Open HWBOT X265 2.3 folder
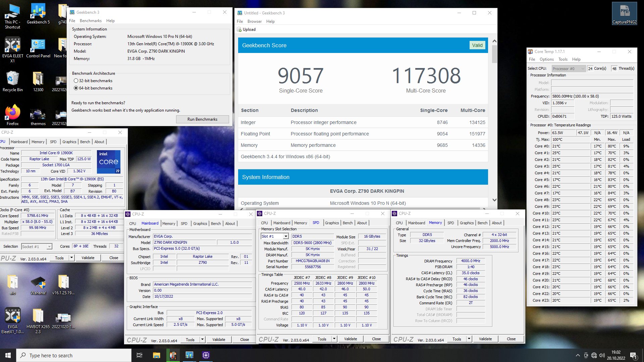The image size is (644, 362). [x=38, y=321]
